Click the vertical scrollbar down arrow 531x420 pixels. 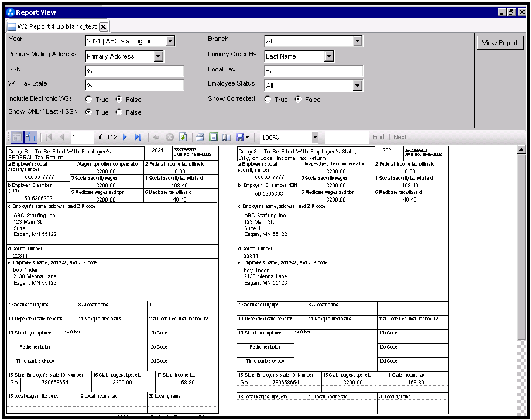pyautogui.click(x=522, y=415)
